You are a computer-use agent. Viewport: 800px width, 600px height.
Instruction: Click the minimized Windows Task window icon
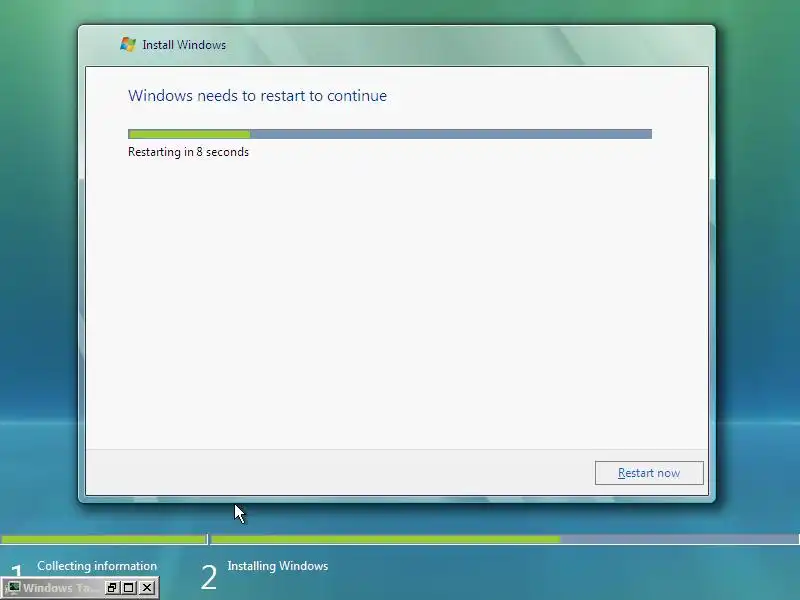[13, 588]
